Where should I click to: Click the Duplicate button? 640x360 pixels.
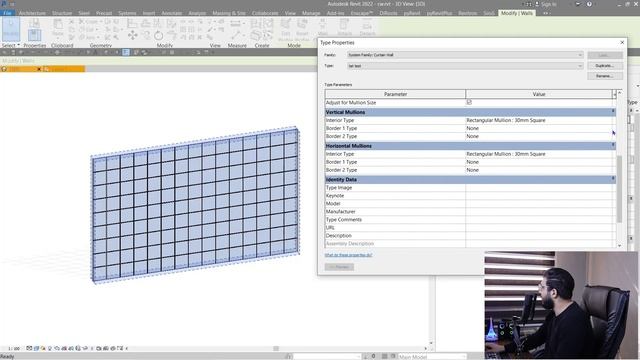(x=605, y=66)
